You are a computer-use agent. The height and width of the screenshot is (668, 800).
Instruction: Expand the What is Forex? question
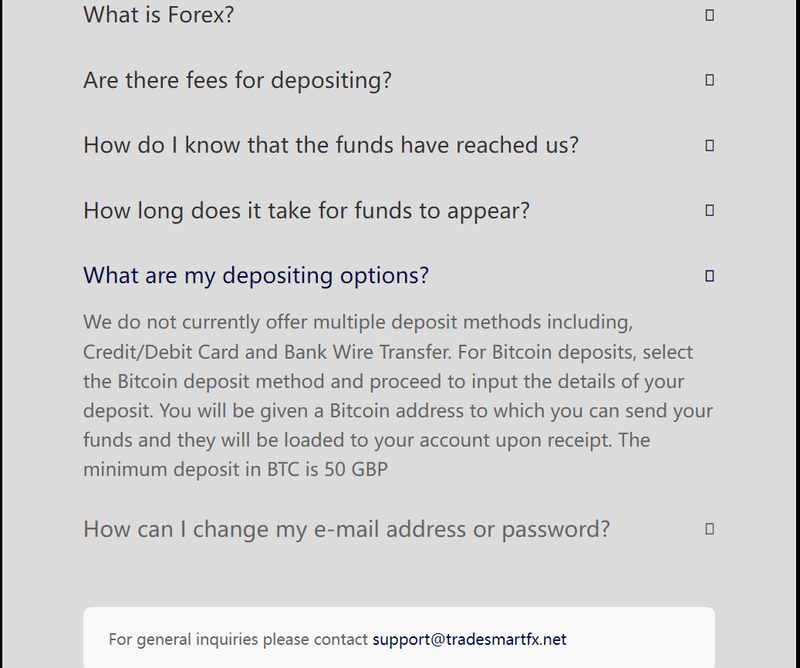coord(159,14)
